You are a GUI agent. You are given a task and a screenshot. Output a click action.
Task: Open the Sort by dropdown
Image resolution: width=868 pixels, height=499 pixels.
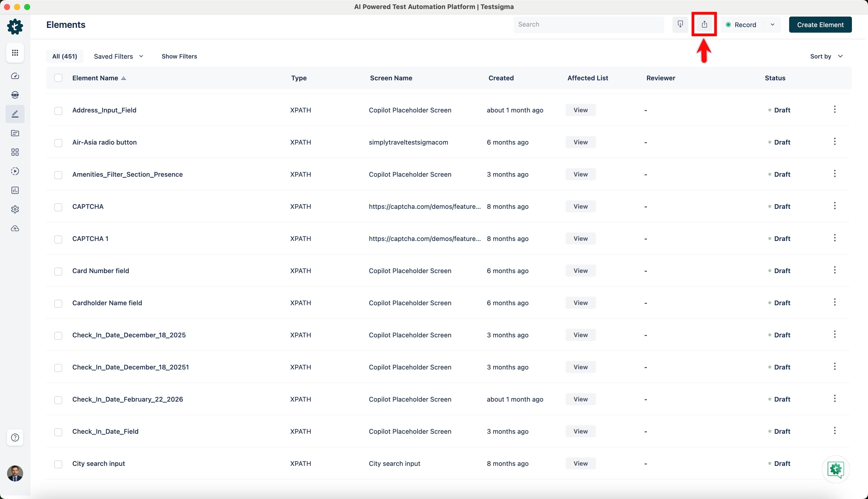point(826,56)
